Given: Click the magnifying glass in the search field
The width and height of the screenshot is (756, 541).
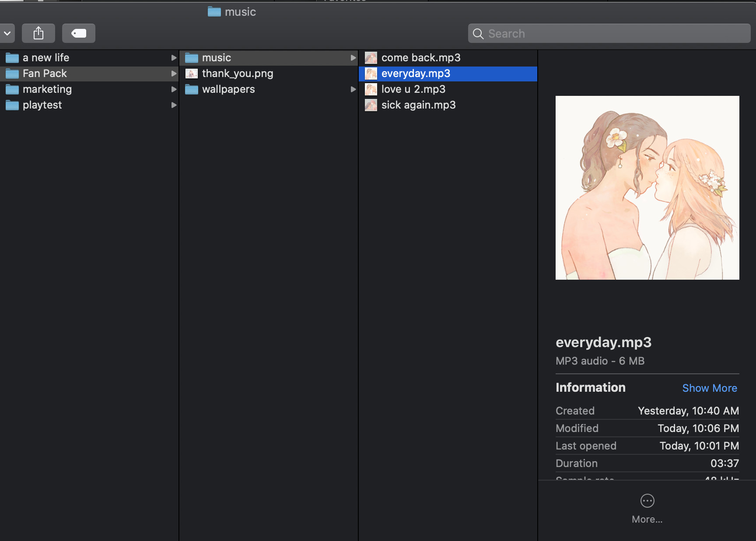Looking at the screenshot, I should [x=478, y=33].
